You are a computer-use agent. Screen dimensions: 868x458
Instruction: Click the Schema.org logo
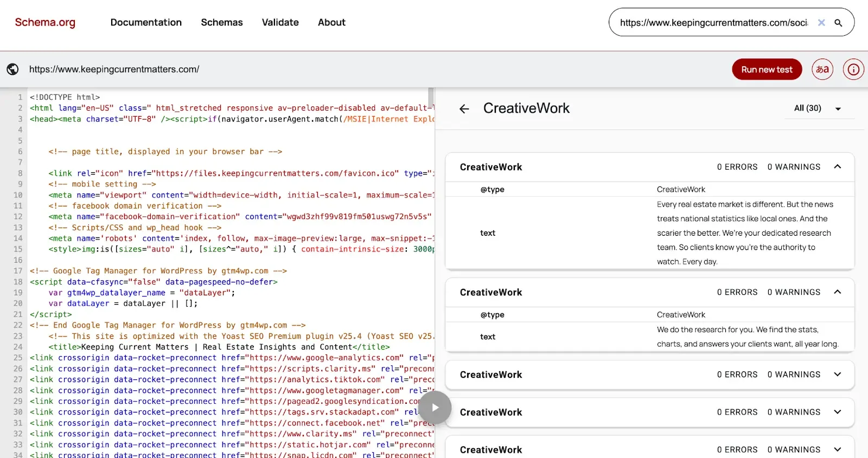point(45,22)
